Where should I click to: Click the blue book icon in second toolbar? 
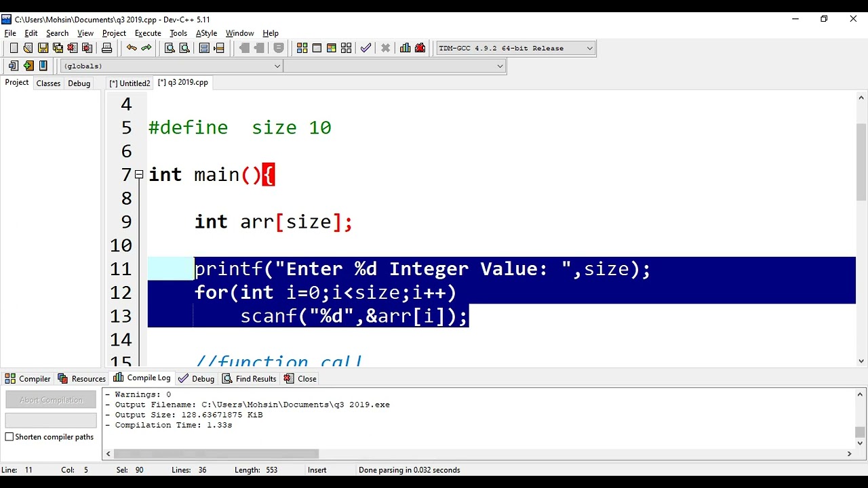(43, 66)
